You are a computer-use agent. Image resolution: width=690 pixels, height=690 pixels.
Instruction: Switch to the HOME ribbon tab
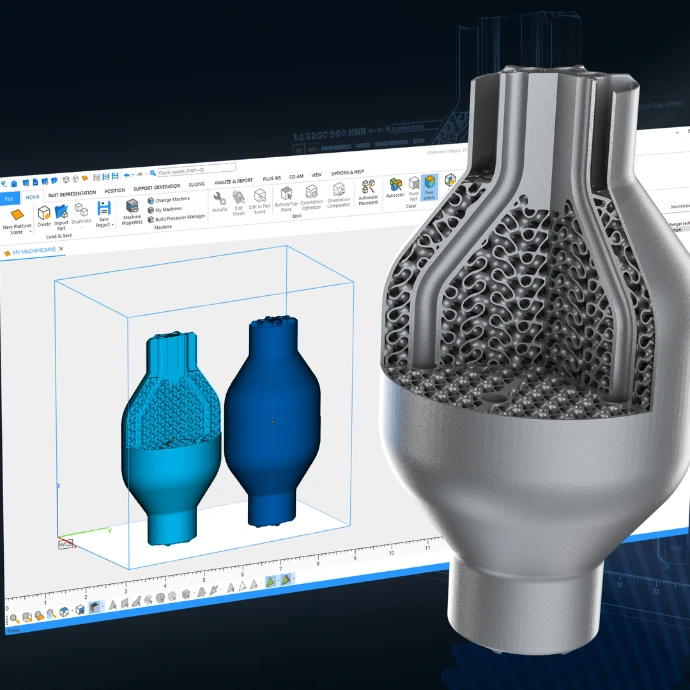tap(32, 197)
